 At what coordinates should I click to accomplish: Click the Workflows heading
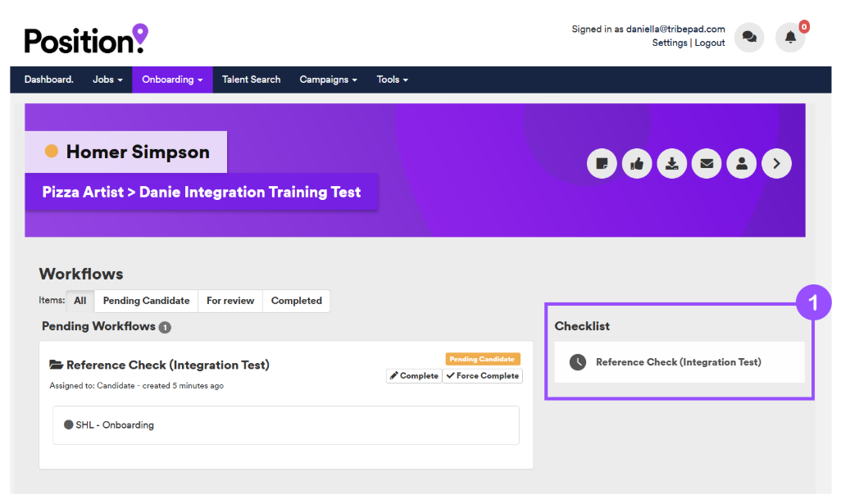pos(81,274)
